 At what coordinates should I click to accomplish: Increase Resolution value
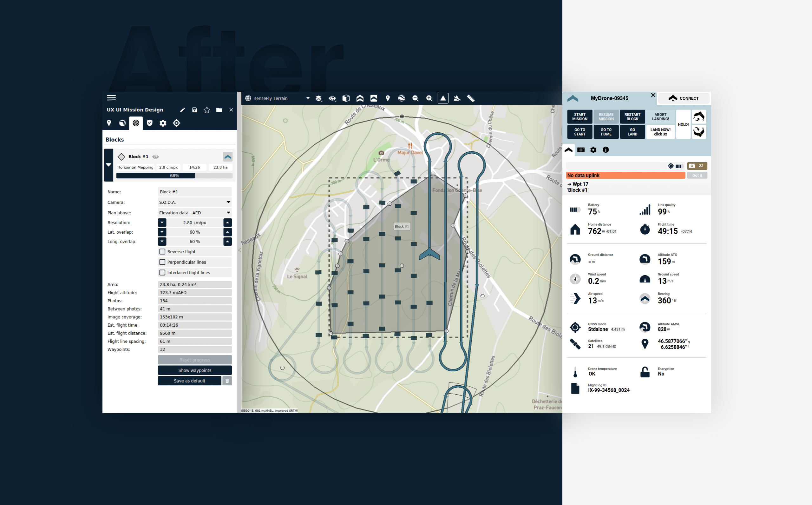(228, 223)
